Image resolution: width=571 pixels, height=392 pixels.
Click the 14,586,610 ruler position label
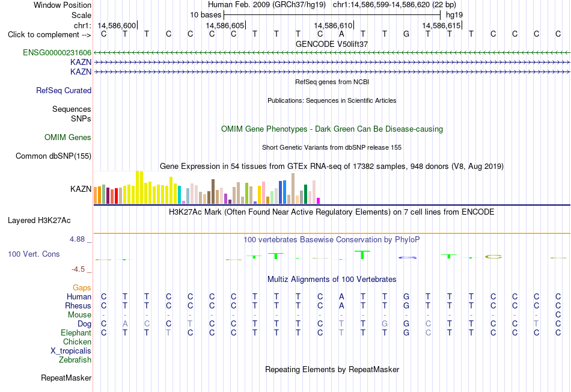coord(333,25)
